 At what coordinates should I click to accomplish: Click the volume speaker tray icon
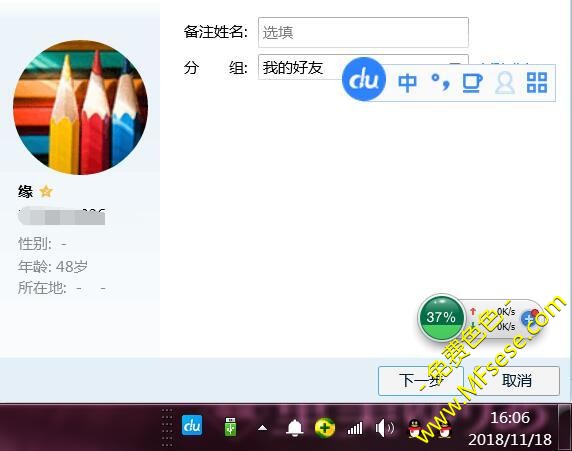(x=384, y=428)
